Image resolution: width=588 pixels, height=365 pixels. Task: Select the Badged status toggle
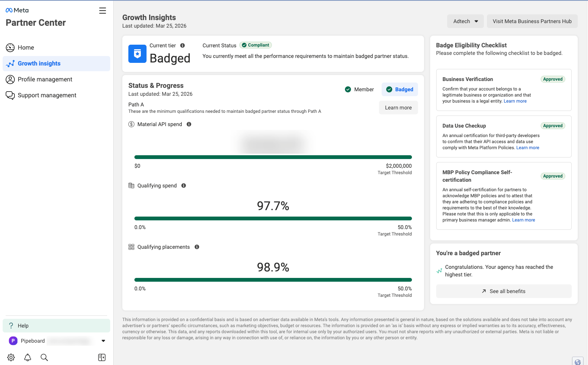400,89
